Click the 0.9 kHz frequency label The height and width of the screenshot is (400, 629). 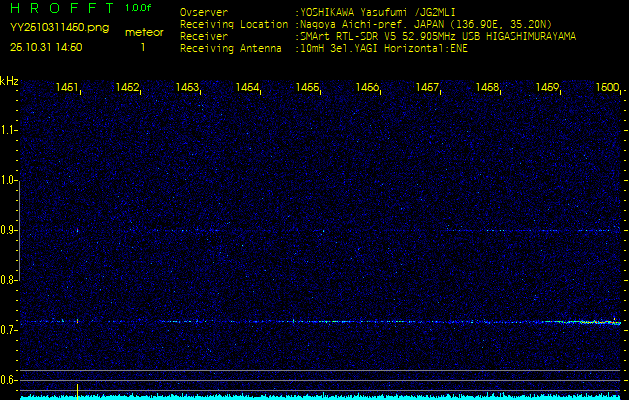(x=9, y=230)
